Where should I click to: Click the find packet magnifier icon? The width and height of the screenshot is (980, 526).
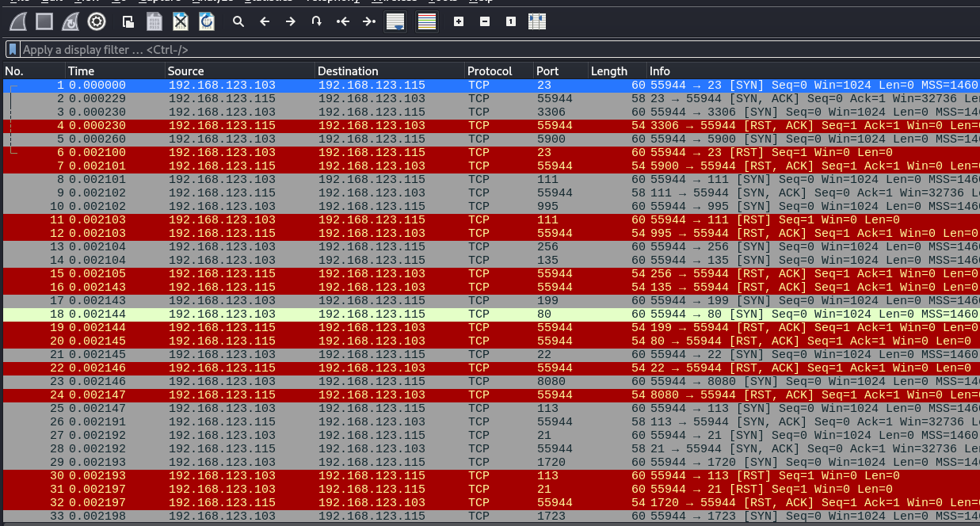coord(238,21)
